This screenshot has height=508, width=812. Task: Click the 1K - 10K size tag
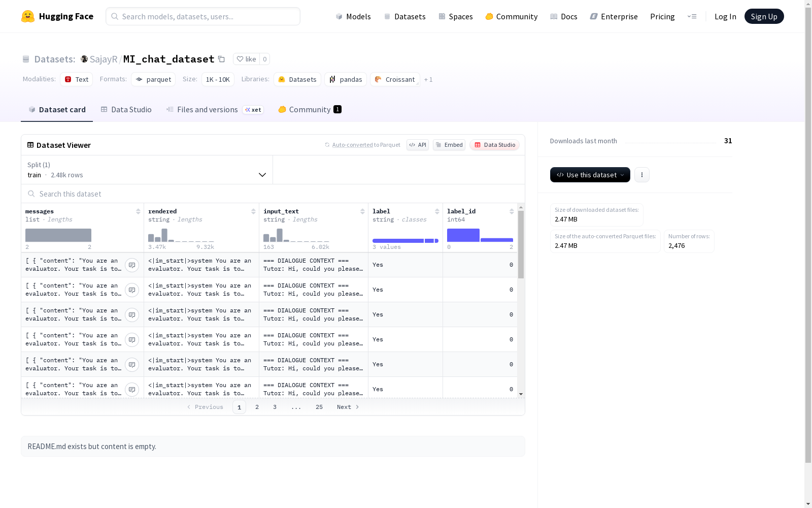[x=218, y=79]
